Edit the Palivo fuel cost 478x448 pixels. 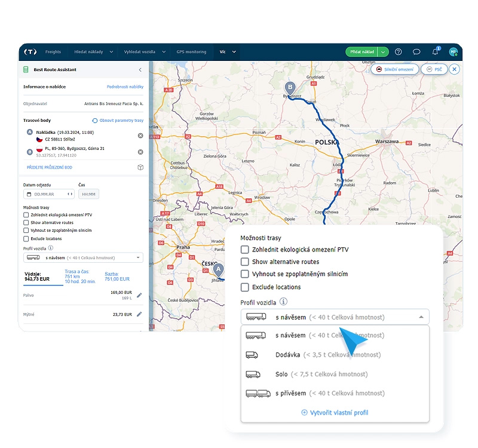(x=139, y=295)
